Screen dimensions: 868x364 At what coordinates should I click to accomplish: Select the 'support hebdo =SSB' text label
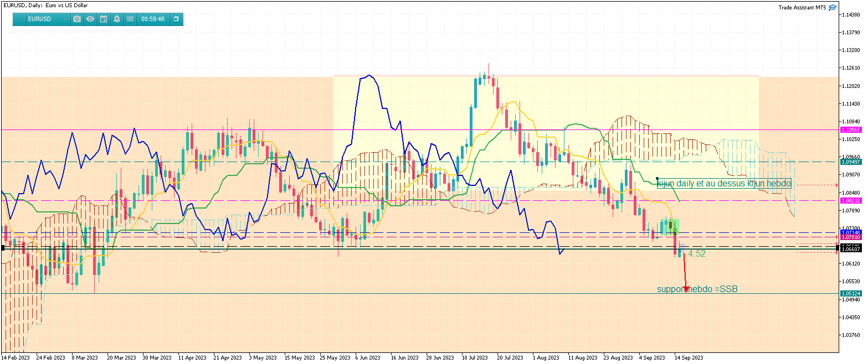697,289
